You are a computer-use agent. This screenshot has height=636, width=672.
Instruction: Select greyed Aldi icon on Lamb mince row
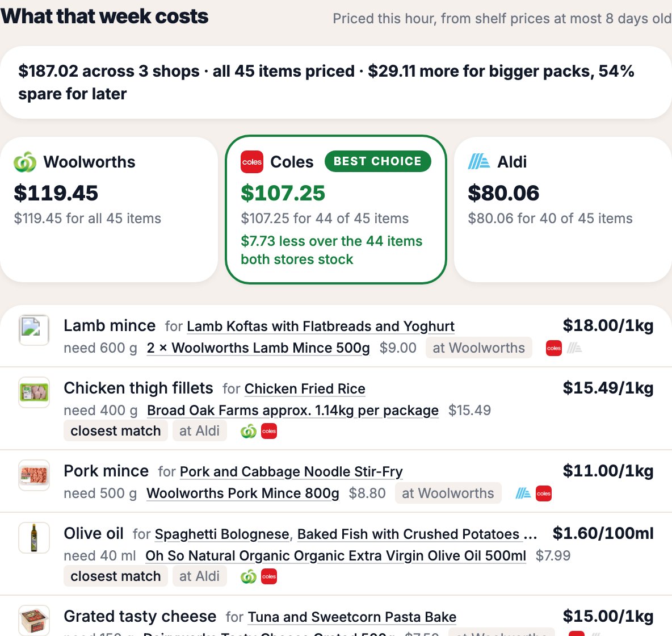coord(574,348)
